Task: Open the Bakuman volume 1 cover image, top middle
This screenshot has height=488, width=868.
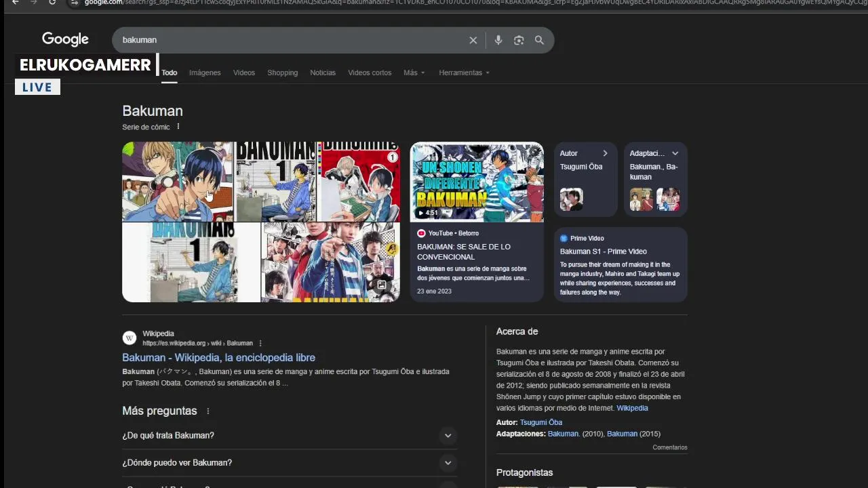Action: 275,182
